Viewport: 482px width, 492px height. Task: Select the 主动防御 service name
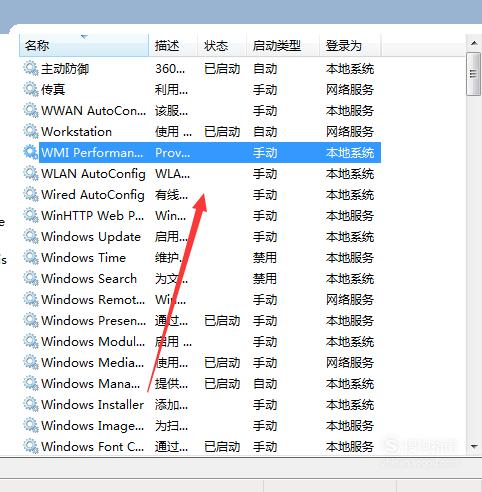tap(65, 69)
